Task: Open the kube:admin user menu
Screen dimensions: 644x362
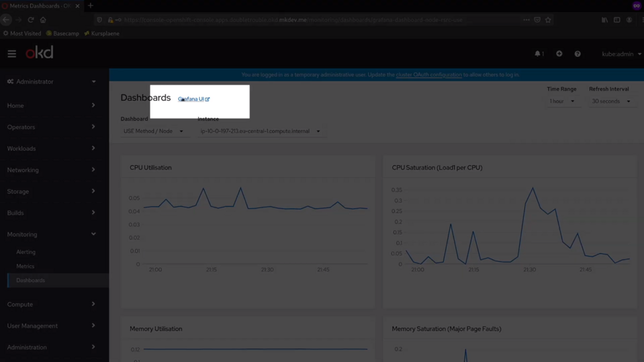Action: [621, 54]
